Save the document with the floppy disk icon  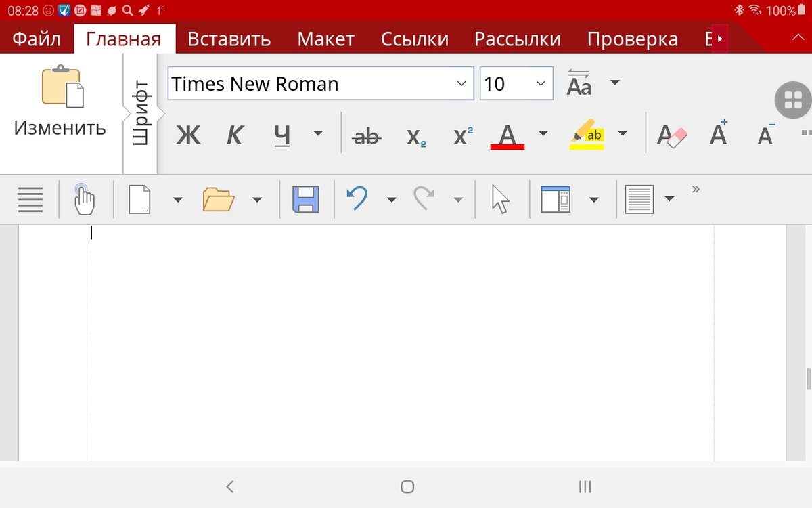click(x=305, y=198)
